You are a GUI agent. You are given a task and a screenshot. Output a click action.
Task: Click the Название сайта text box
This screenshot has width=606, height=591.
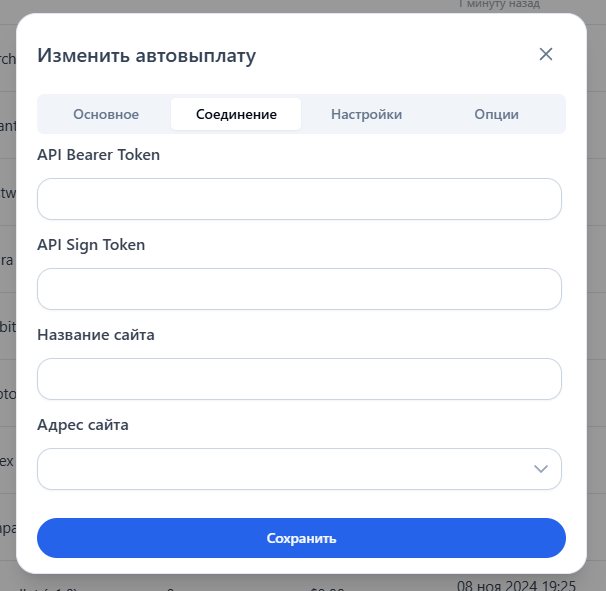pyautogui.click(x=299, y=379)
